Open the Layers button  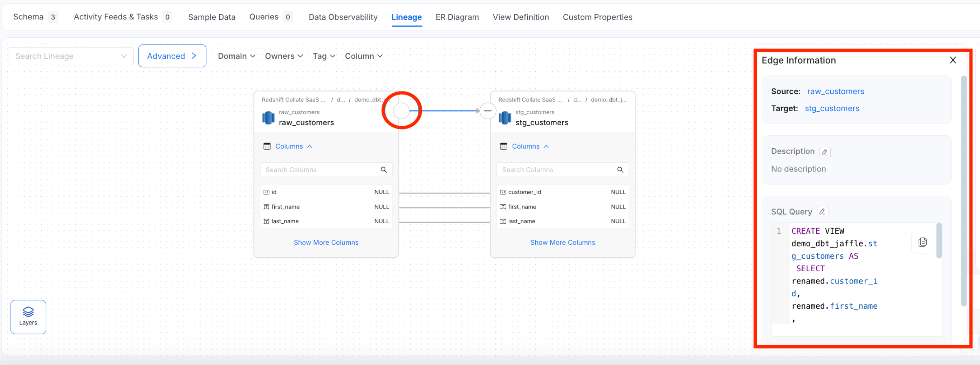point(28,317)
